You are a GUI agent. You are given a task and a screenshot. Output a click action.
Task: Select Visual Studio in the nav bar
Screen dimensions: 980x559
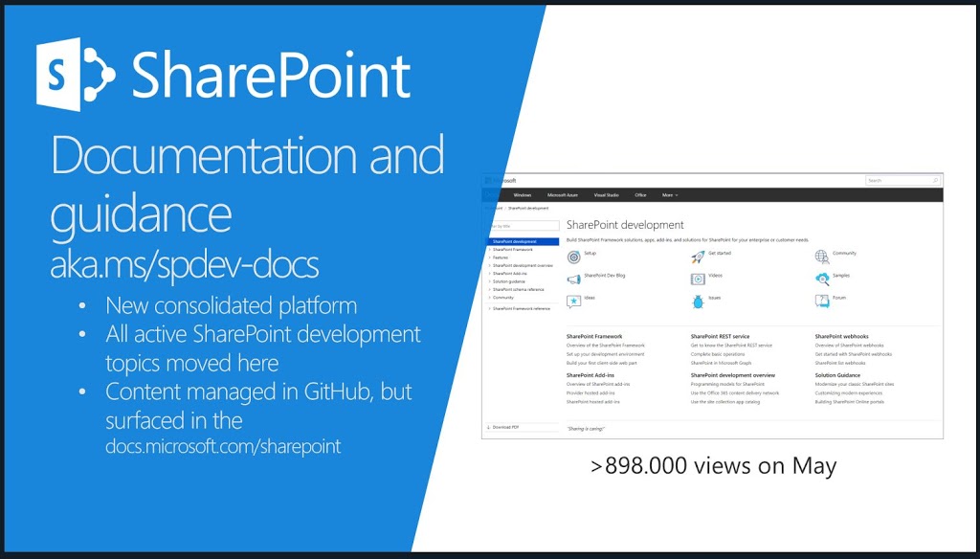[x=606, y=195]
